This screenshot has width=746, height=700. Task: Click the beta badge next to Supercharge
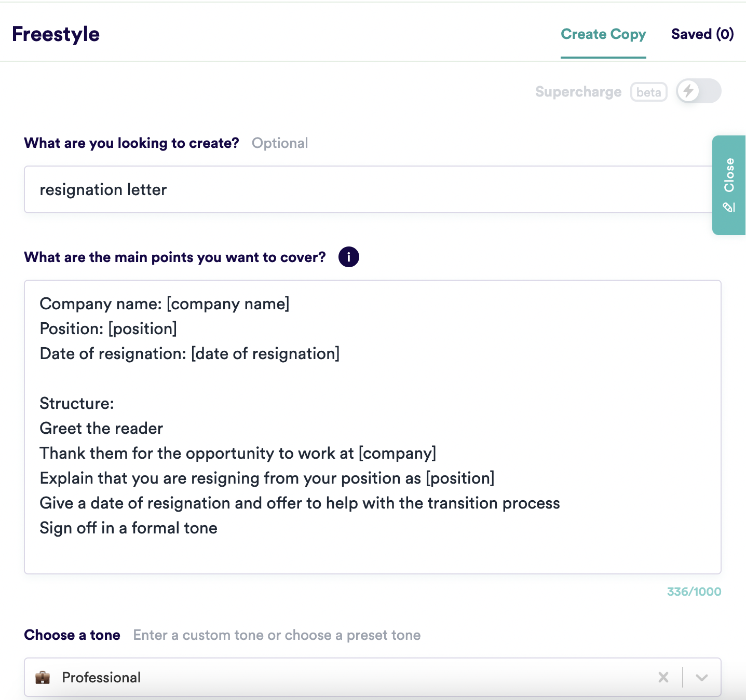click(648, 92)
